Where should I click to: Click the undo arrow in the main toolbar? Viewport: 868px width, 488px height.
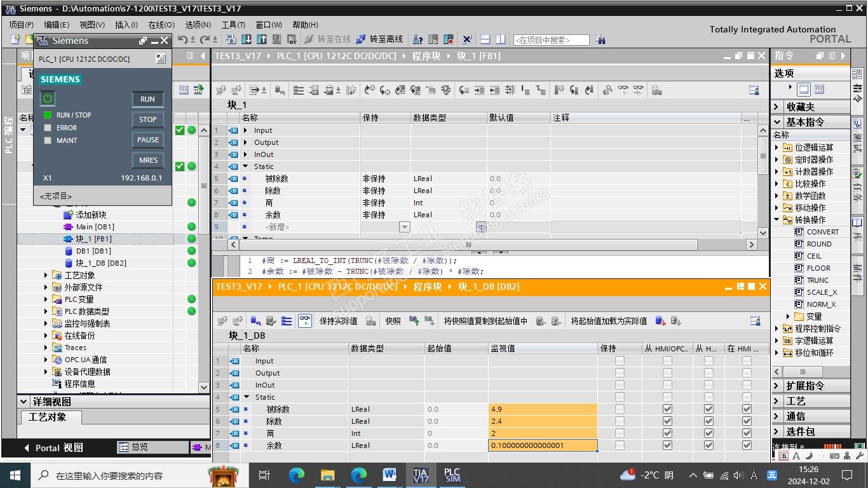tap(183, 39)
